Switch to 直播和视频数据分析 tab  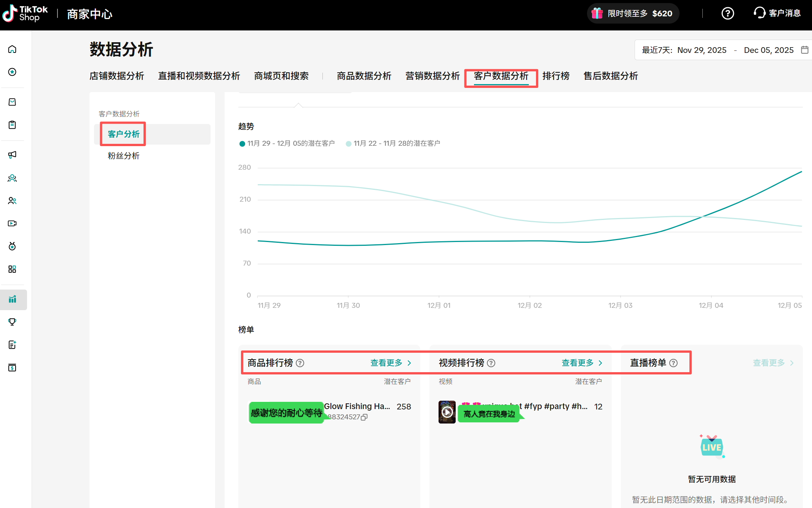point(199,76)
